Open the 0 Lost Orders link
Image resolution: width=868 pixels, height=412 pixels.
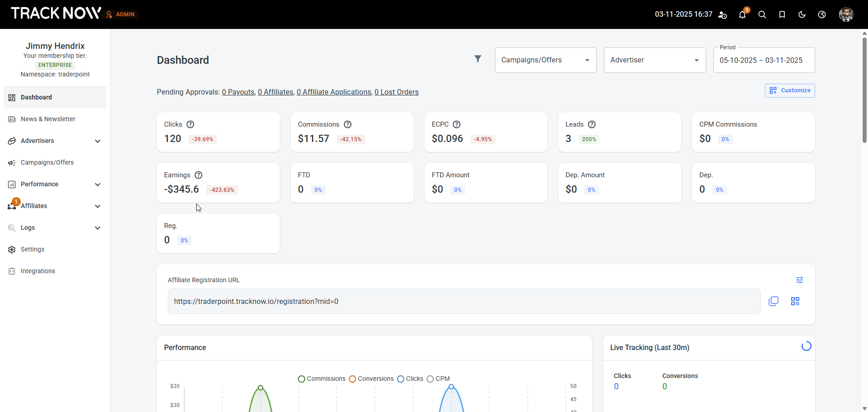coord(396,92)
